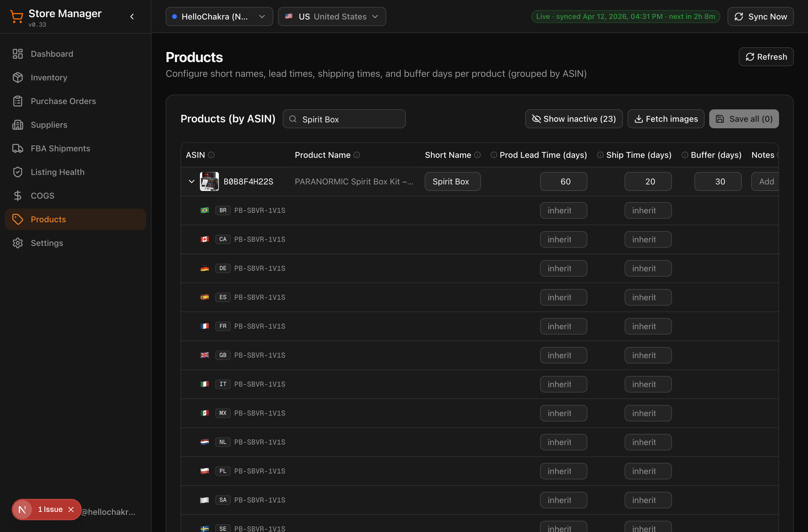The width and height of the screenshot is (808, 532).
Task: Click the FR marketplace badge
Action: (x=223, y=326)
